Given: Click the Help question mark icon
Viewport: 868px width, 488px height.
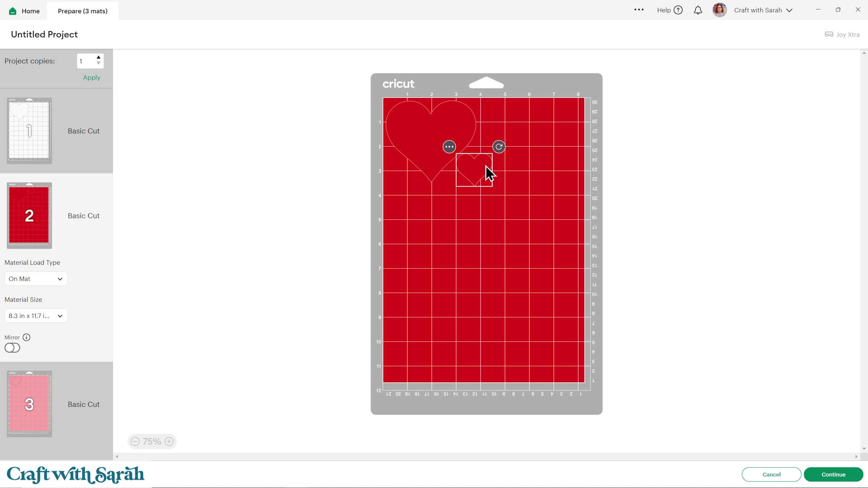Looking at the screenshot, I should pyautogui.click(x=678, y=10).
